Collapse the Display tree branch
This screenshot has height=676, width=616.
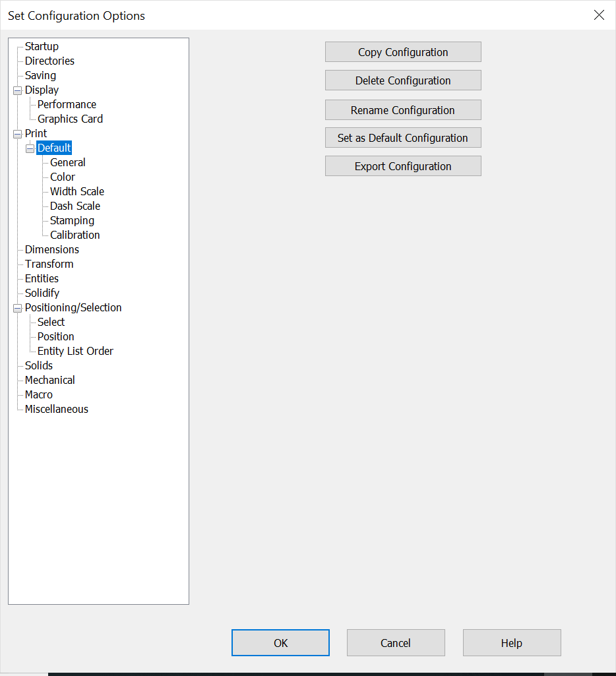tap(17, 90)
